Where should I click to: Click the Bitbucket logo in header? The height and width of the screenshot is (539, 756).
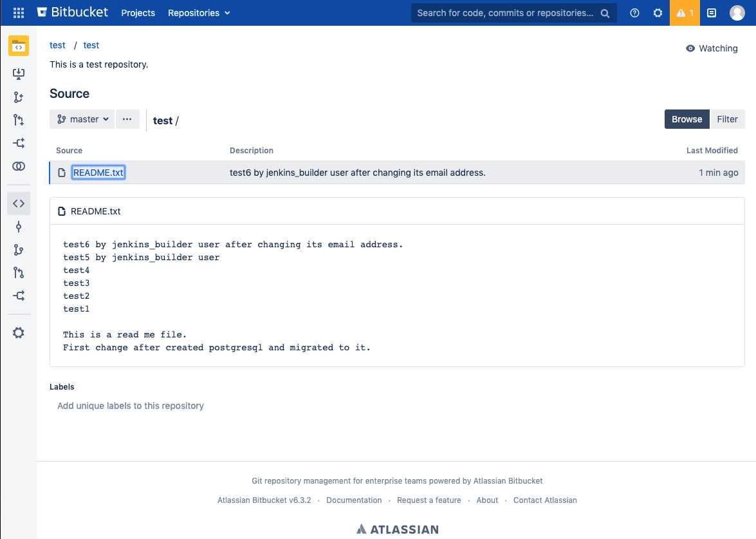click(72, 12)
